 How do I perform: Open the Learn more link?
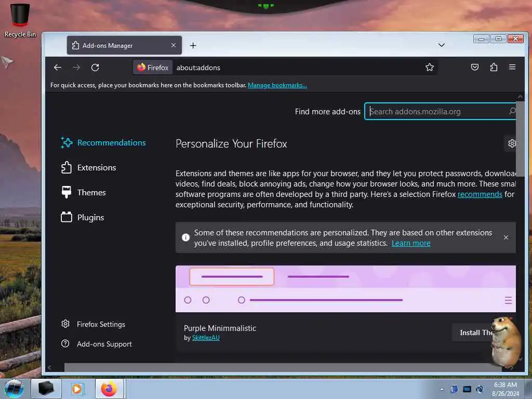coord(411,243)
